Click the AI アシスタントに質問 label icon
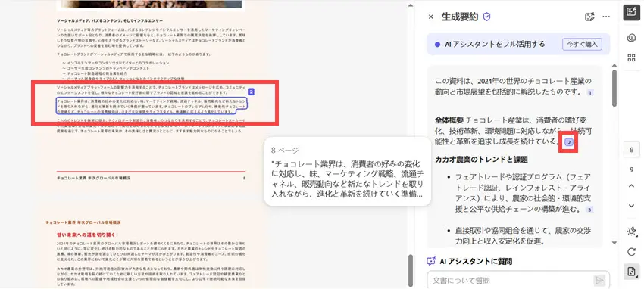This screenshot has height=289, width=644. click(431, 261)
